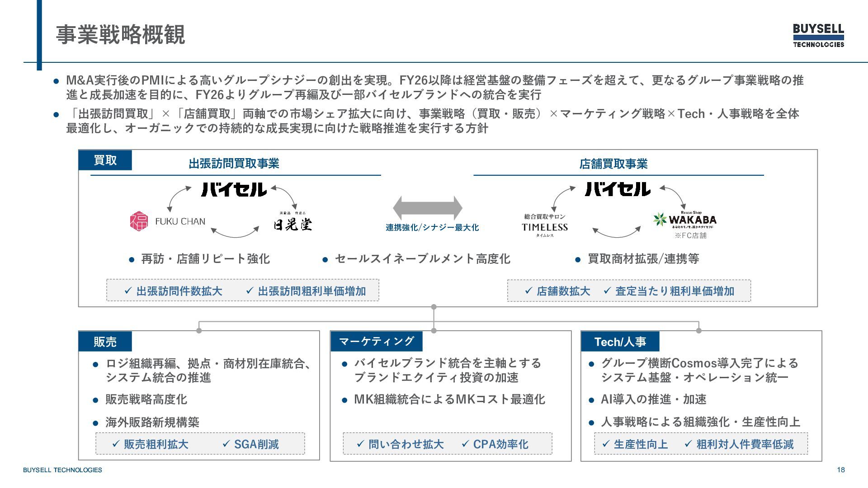Click the 店舗買取事業 heading

click(x=613, y=164)
